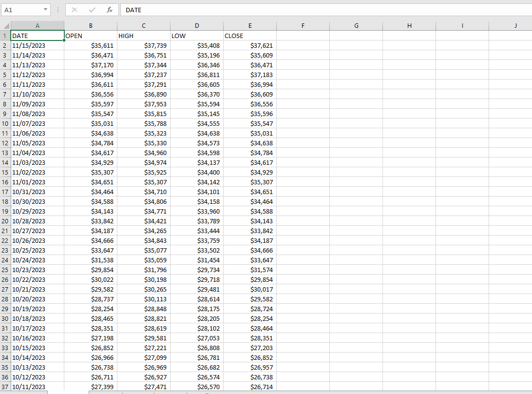Click the HIGH header cell
The width and height of the screenshot is (532, 394).
[x=144, y=36]
